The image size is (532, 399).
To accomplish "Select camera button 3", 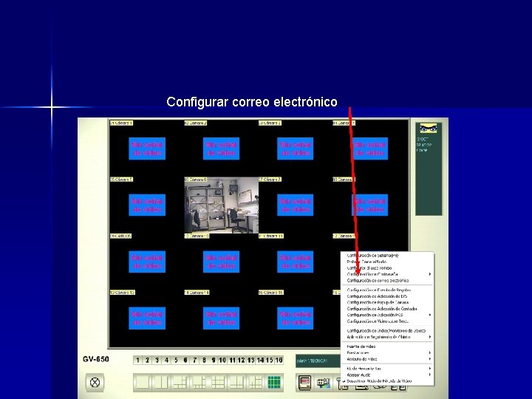I will click(x=157, y=360).
